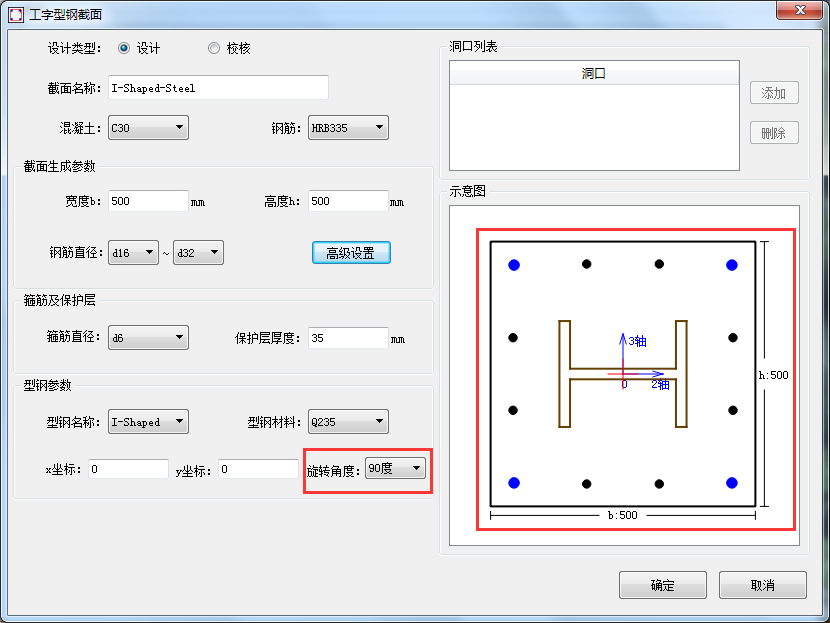Click the x坐标 input field
Image resolution: width=830 pixels, height=623 pixels.
click(128, 469)
